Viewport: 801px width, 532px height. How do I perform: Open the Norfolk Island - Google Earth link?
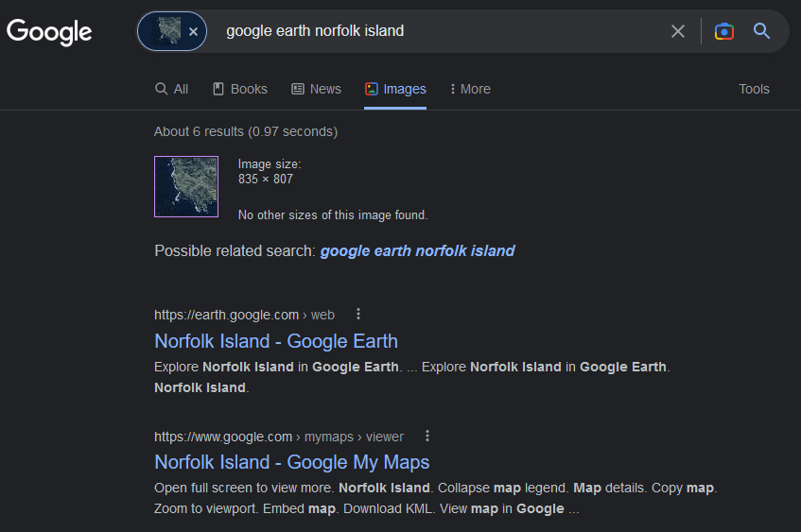pyautogui.click(x=276, y=341)
